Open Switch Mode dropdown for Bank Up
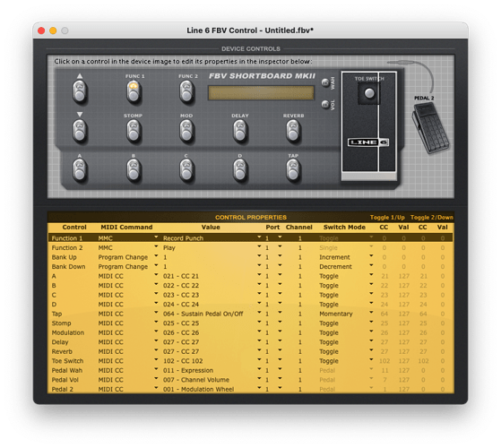501x448 pixels. point(371,256)
